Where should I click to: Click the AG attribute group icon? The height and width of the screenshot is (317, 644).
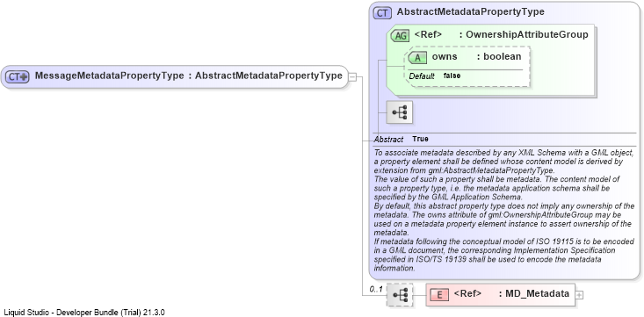pos(400,36)
